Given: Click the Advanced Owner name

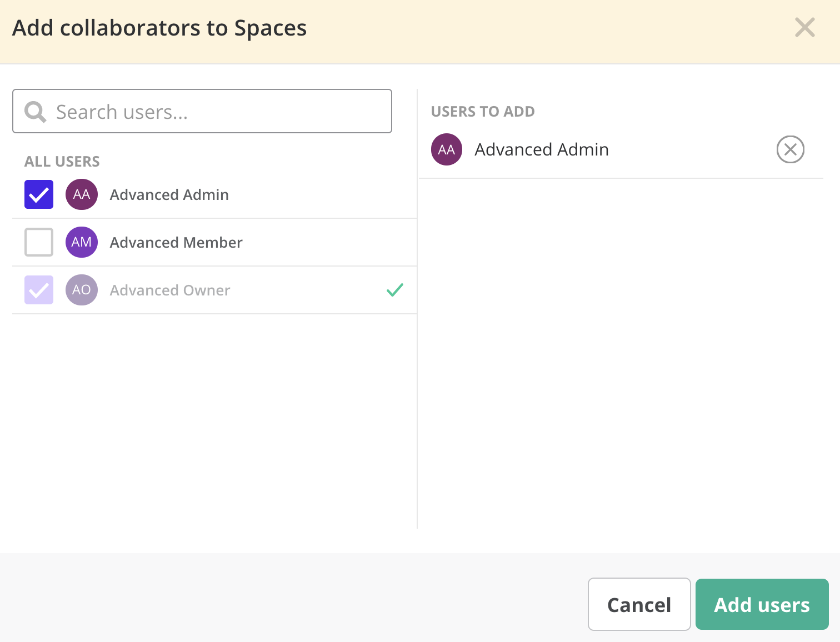Looking at the screenshot, I should [x=170, y=290].
